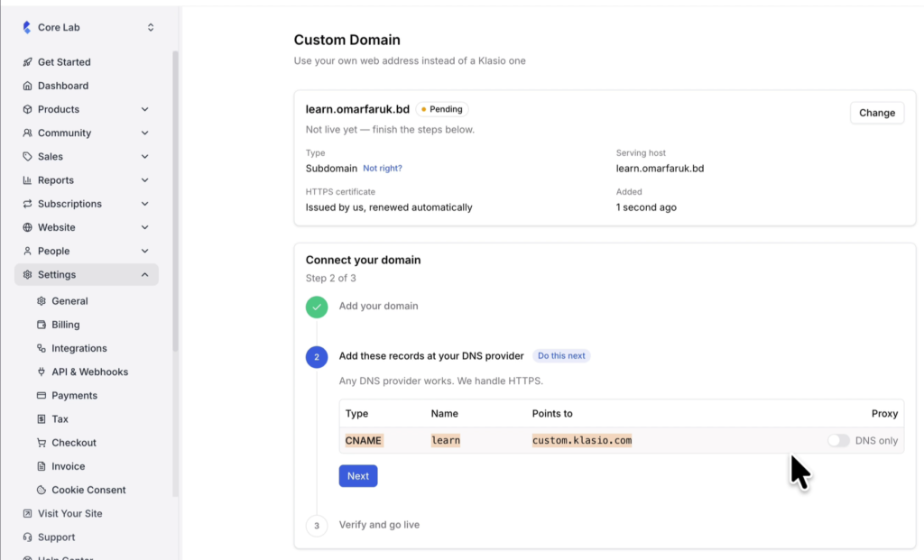The width and height of the screenshot is (924, 560).
Task: Click the Sales tag icon
Action: pyautogui.click(x=27, y=156)
